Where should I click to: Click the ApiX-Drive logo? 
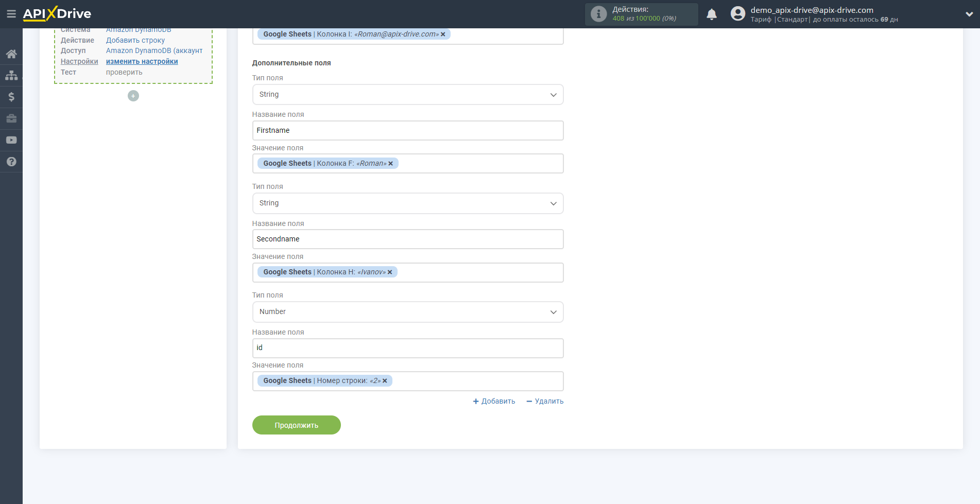coord(57,14)
